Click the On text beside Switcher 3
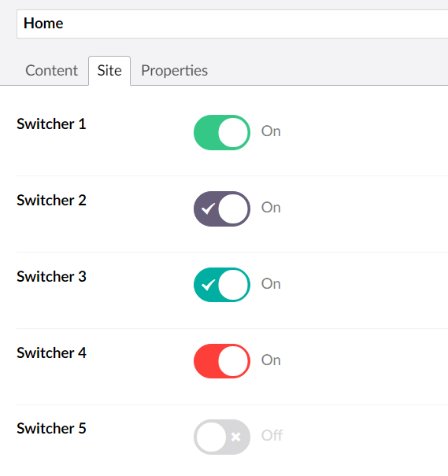 [271, 284]
